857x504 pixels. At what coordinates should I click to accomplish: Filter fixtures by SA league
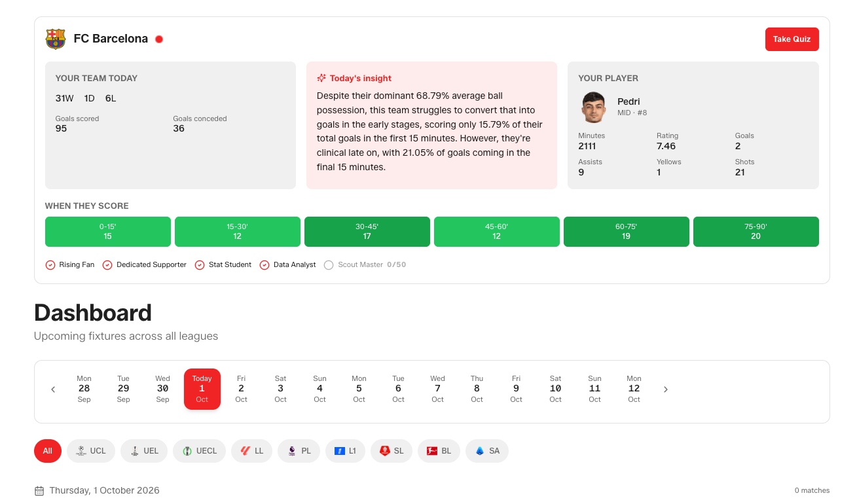click(487, 451)
